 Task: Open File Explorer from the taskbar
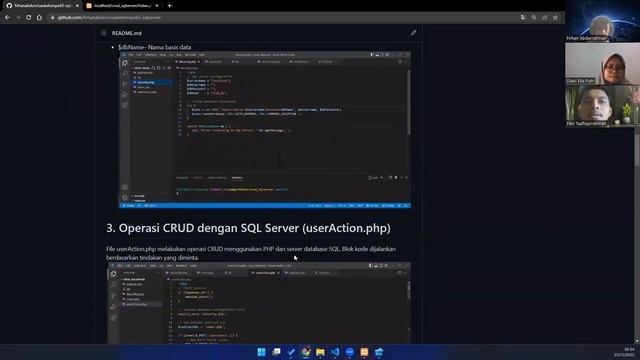320,352
